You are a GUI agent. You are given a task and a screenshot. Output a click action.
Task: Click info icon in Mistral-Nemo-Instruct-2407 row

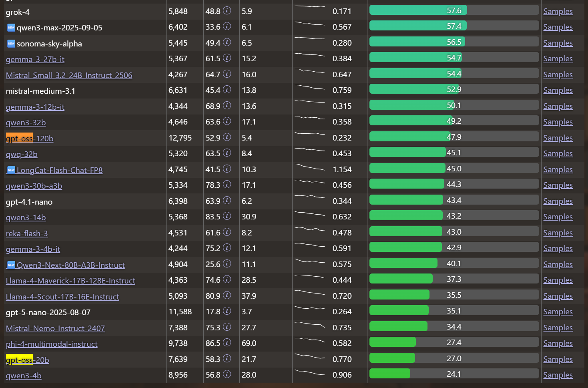pyautogui.click(x=227, y=327)
